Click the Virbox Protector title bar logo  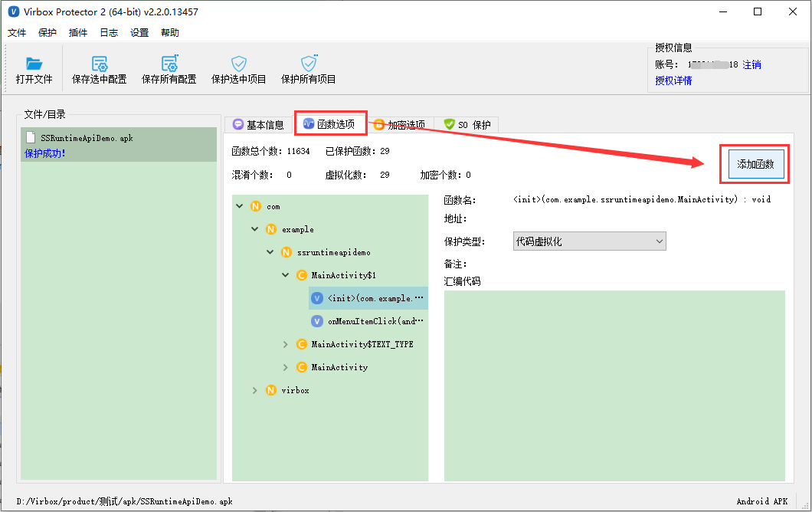click(14, 11)
